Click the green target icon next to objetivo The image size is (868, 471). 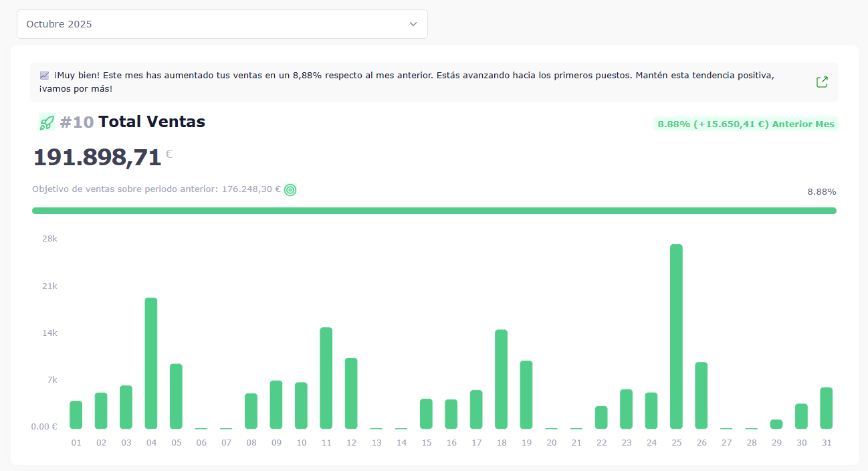click(x=290, y=190)
